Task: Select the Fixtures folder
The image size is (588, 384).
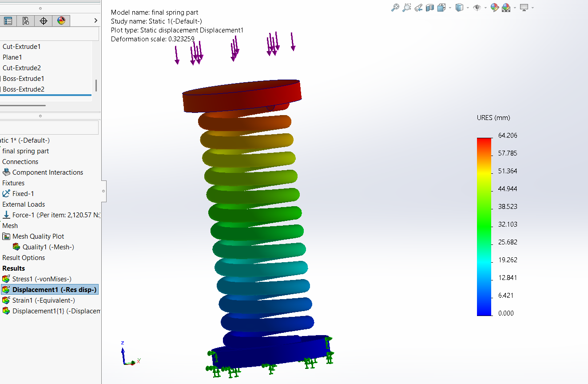Action: [13, 183]
